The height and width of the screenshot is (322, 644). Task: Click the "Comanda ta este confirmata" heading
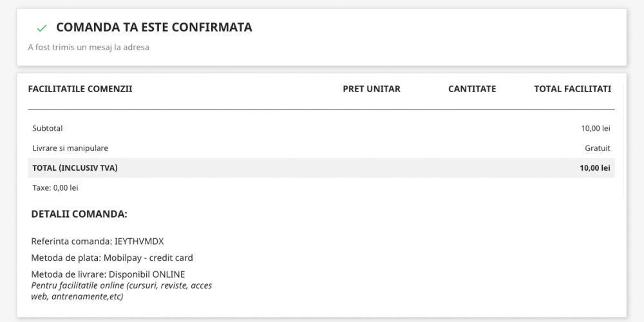pos(154,28)
